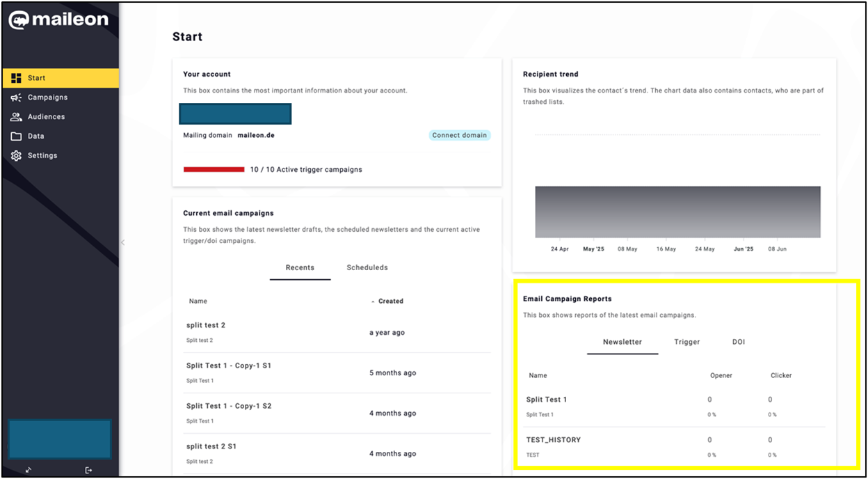Select the Newsletter tab in Email Campaign Reports
The image size is (868, 479).
point(622,342)
